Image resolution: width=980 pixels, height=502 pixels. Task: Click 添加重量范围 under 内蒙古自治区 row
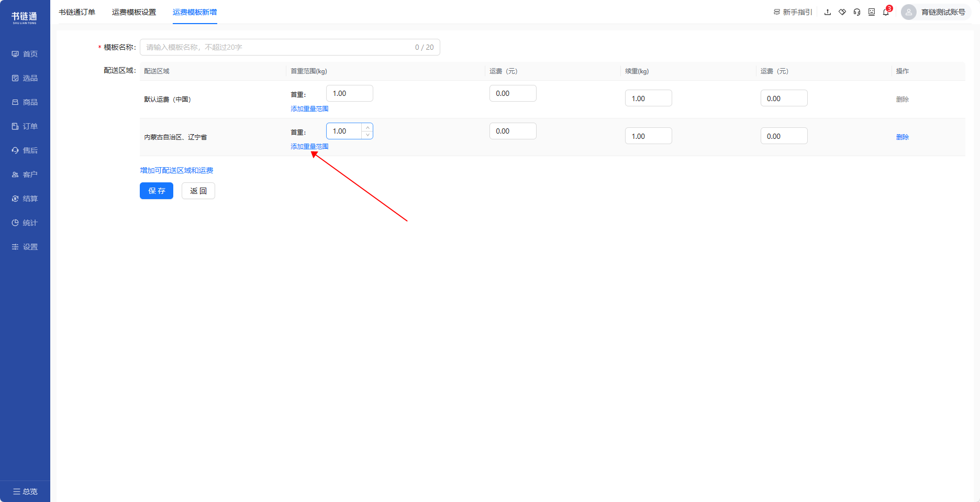(309, 147)
